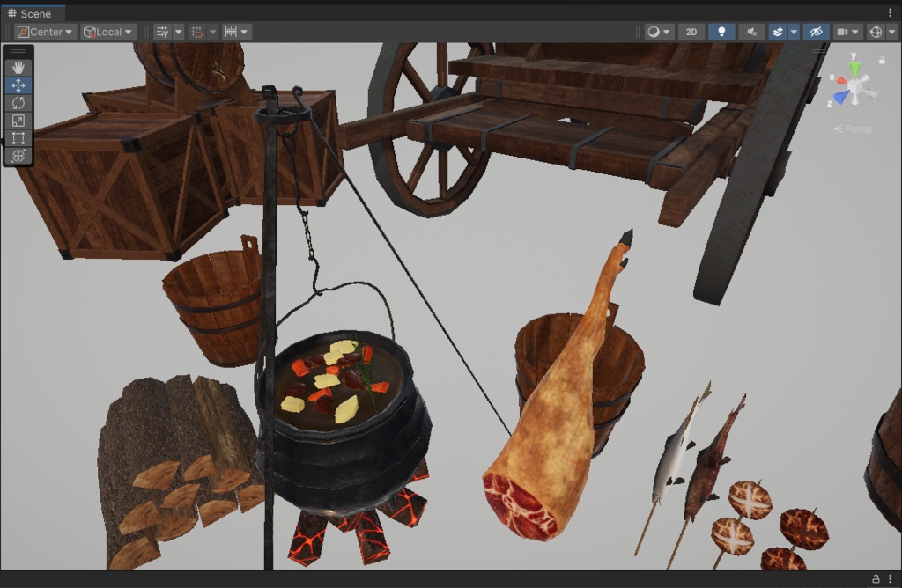Select the Rotate tool
The height and width of the screenshot is (588, 902).
click(x=18, y=103)
